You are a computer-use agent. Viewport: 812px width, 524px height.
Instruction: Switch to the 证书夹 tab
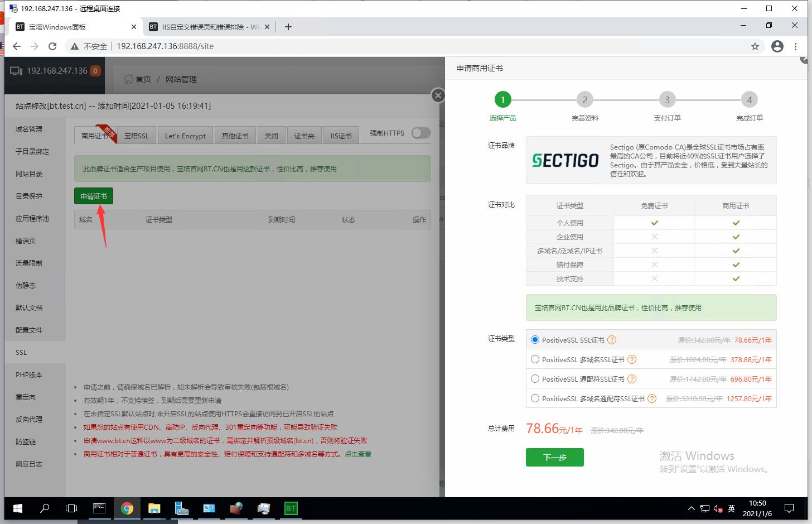click(x=304, y=136)
